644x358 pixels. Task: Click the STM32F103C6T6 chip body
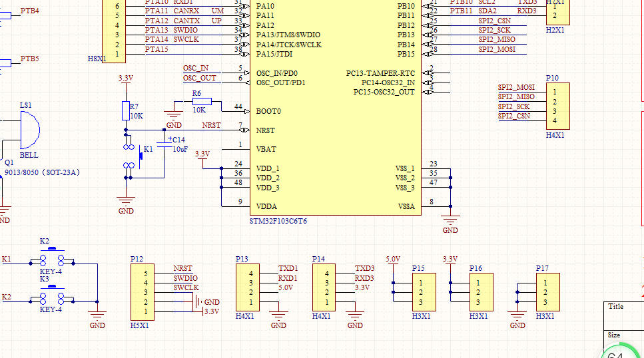[x=336, y=106]
